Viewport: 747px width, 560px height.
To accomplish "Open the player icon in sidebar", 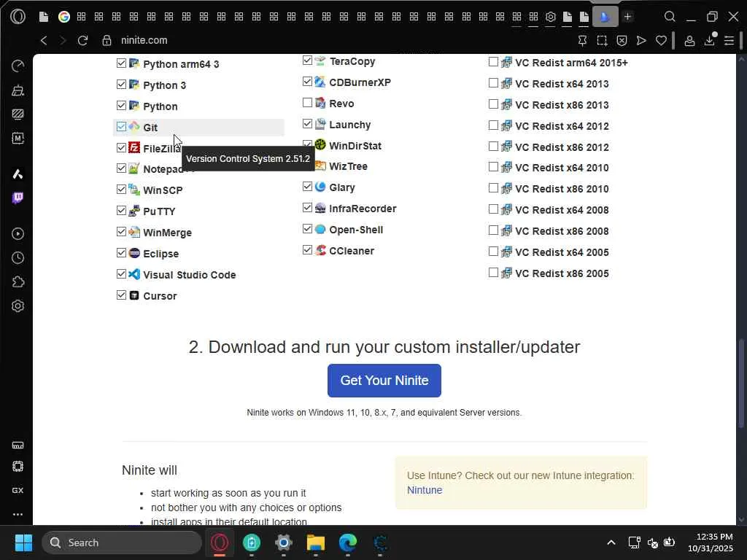I will tap(18, 234).
